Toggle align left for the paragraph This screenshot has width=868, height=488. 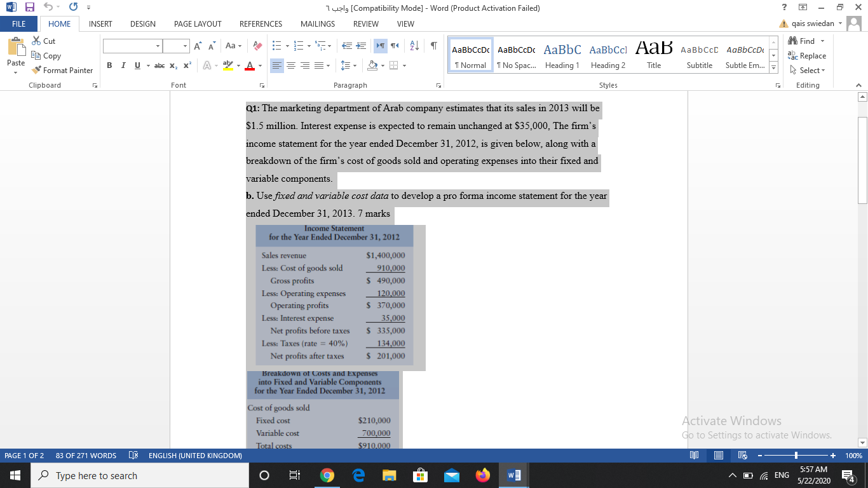point(278,65)
